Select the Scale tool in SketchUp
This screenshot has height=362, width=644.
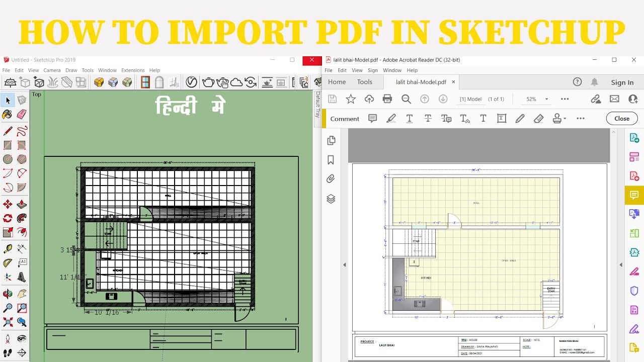pos(8,232)
